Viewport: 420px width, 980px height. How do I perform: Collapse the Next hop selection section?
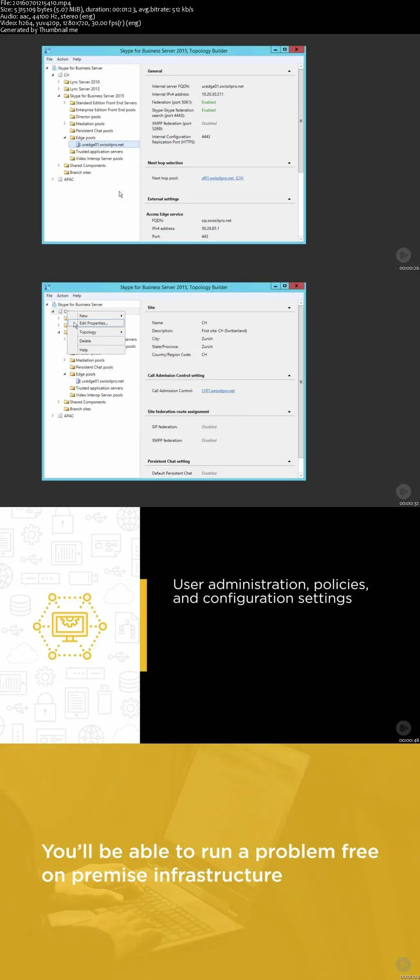pos(289,163)
